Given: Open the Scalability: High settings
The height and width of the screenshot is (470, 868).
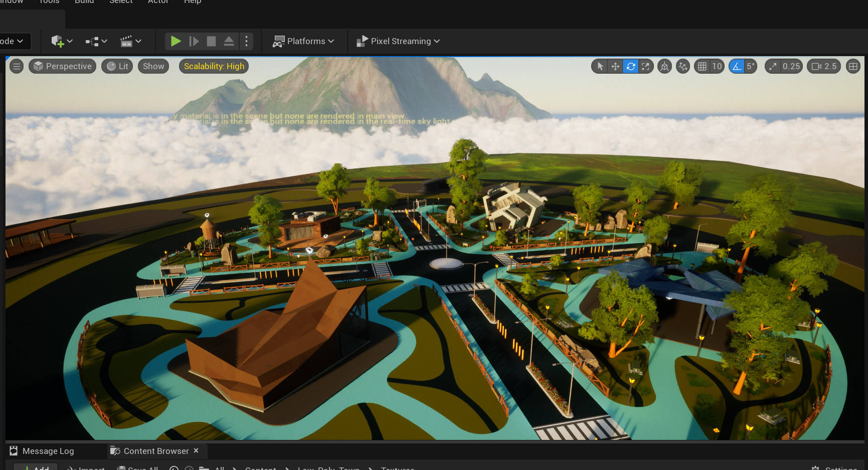Looking at the screenshot, I should coord(214,66).
